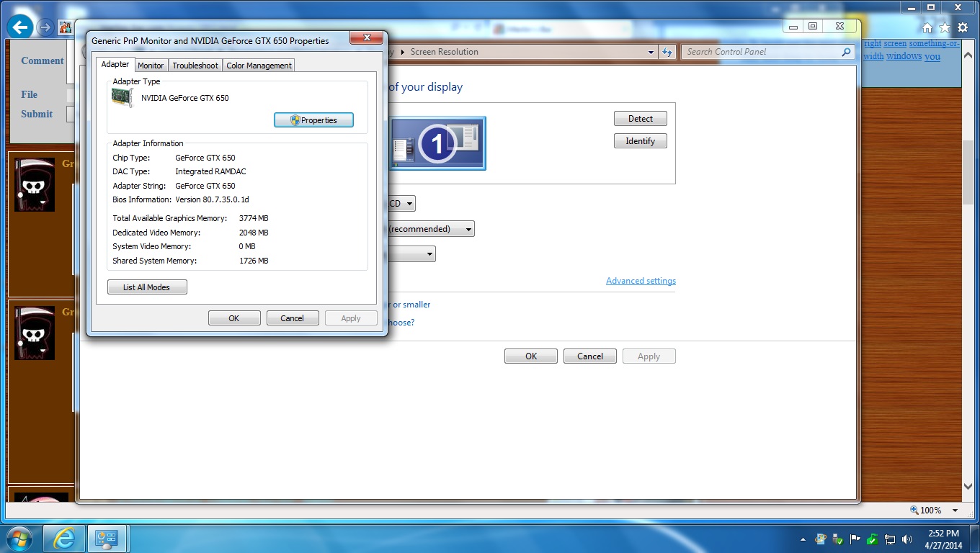The image size is (980, 553).
Task: Open the volume speaker tray icon
Action: pos(907,539)
